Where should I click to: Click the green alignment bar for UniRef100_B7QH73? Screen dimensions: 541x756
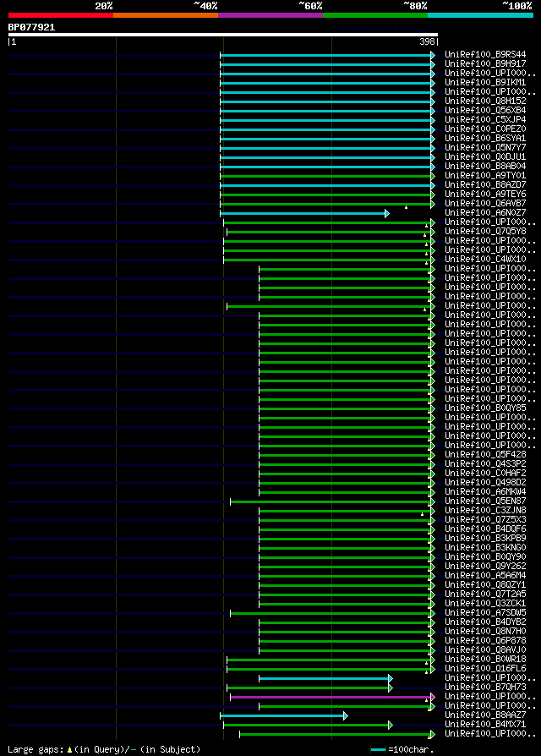(309, 688)
